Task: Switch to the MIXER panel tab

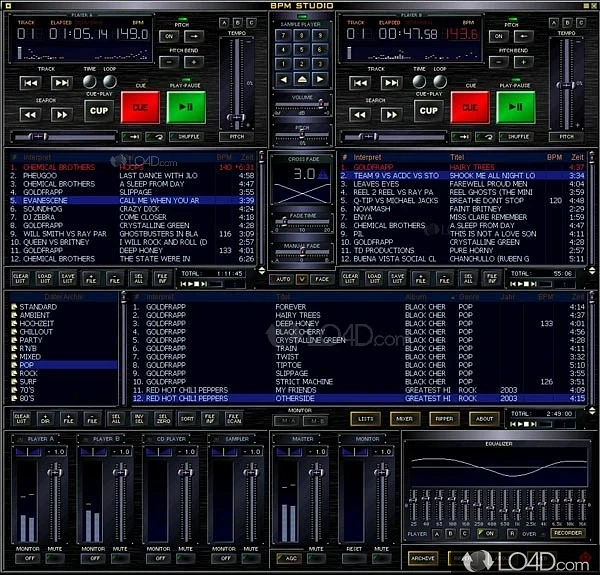Action: (x=404, y=418)
